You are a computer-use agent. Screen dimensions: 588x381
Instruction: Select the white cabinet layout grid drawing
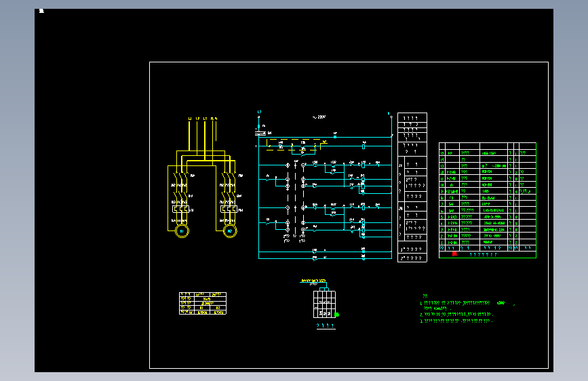click(324, 304)
